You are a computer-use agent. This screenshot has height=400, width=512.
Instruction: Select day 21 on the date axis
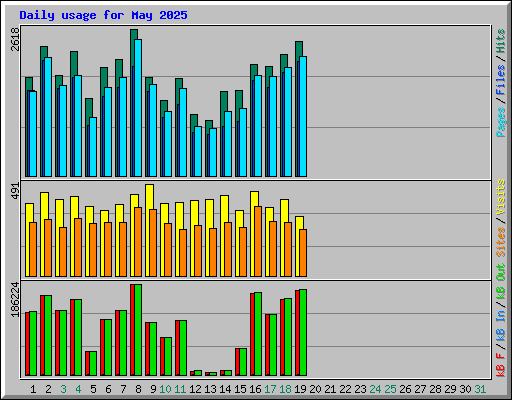330,389
